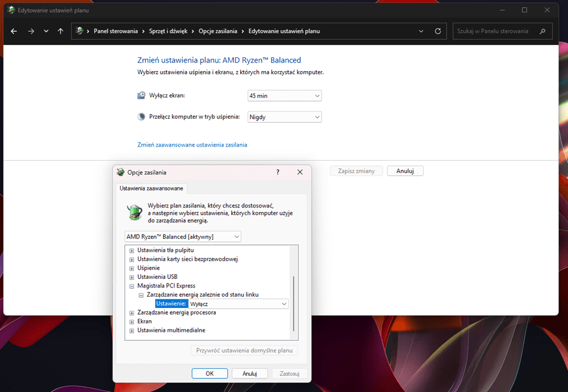
Task: Collapse 'Zarządzanie energią zależnie od stanu linku'
Action: click(x=141, y=295)
